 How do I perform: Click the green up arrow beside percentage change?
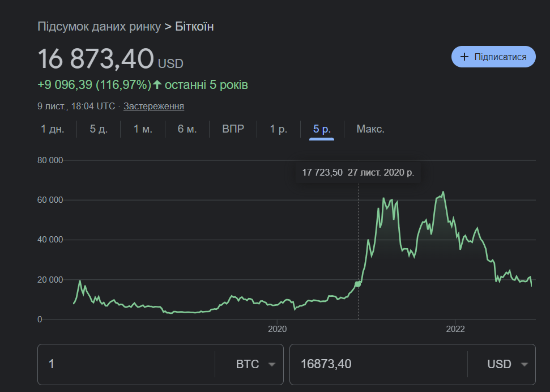(157, 85)
